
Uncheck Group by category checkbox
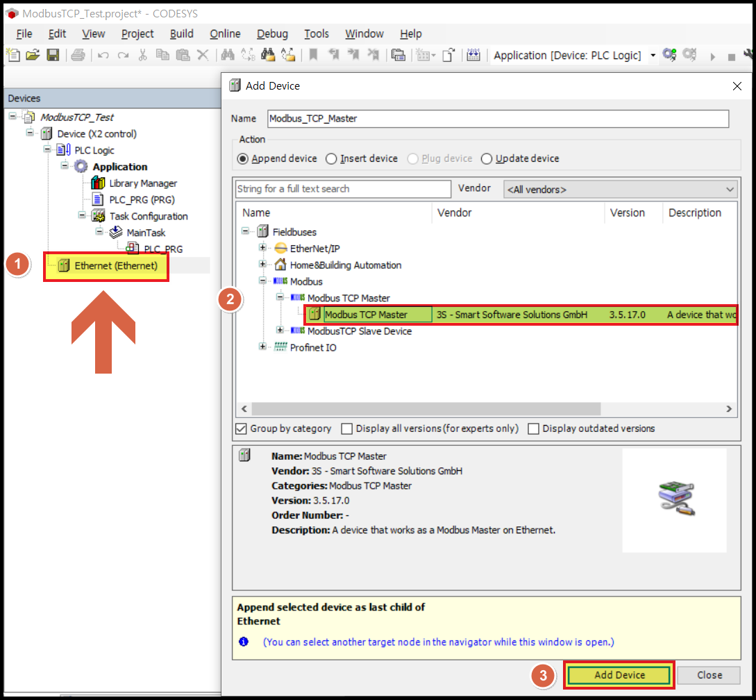[x=241, y=428]
